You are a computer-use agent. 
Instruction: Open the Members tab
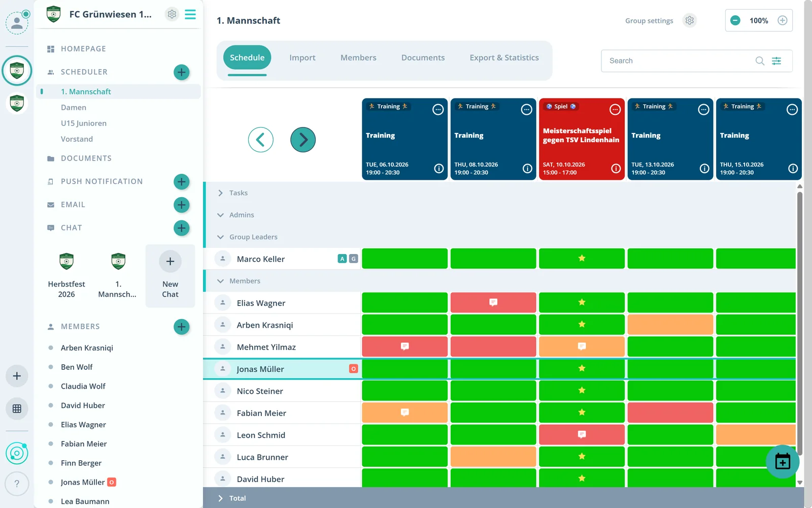pos(358,58)
